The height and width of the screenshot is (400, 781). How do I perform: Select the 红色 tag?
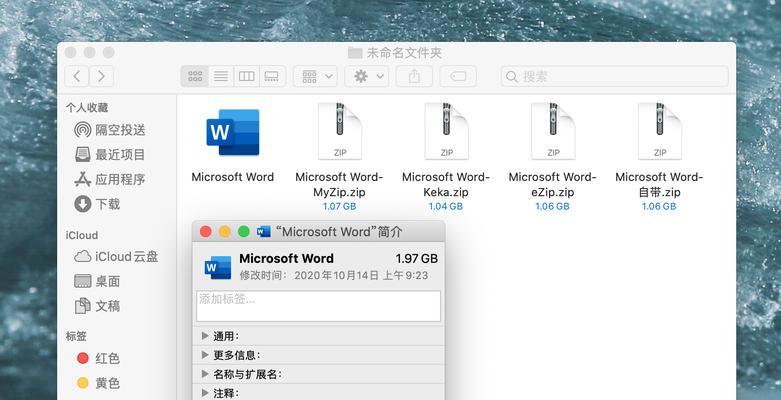tap(98, 358)
